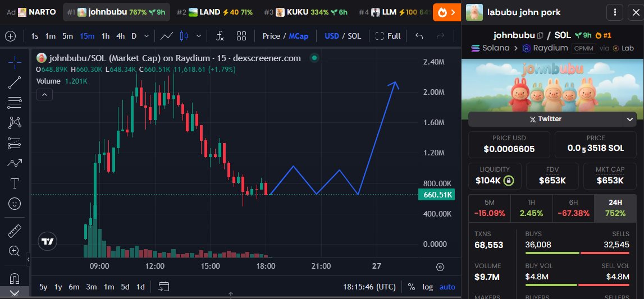644x299 pixels.
Task: Open the three-dot options menu
Action: (x=615, y=12)
